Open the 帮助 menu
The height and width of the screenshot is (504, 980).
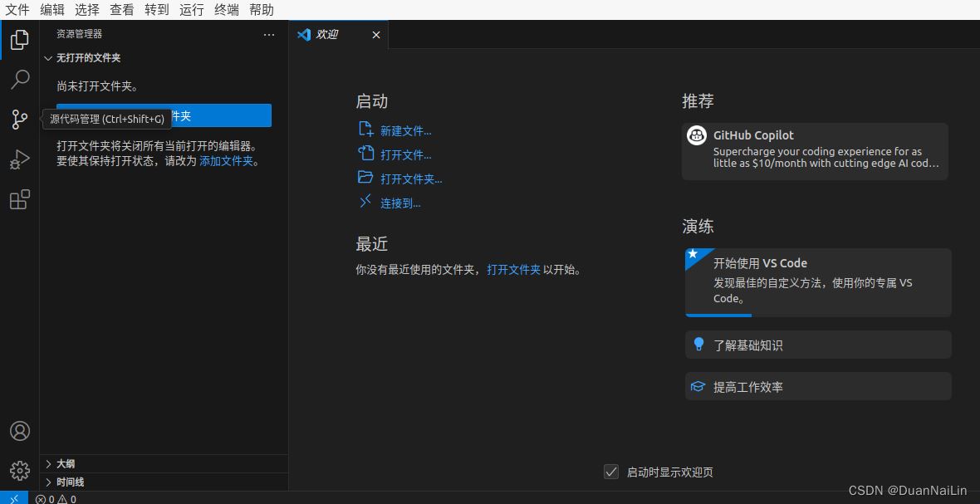262,10
